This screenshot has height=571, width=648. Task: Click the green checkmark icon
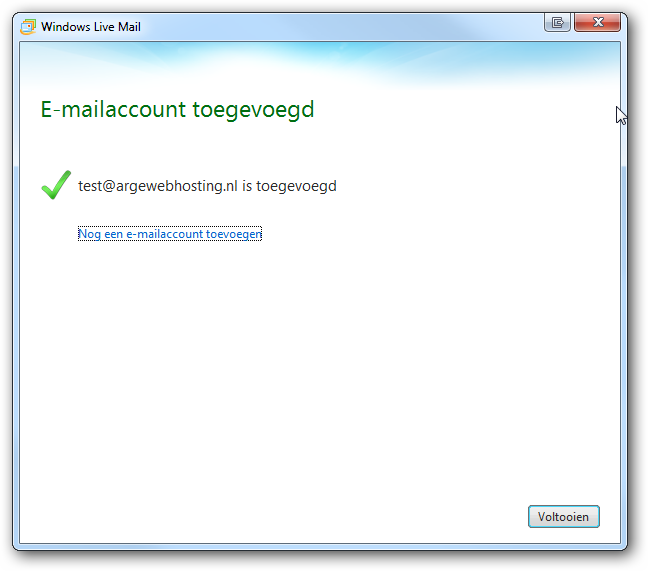pyautogui.click(x=56, y=185)
